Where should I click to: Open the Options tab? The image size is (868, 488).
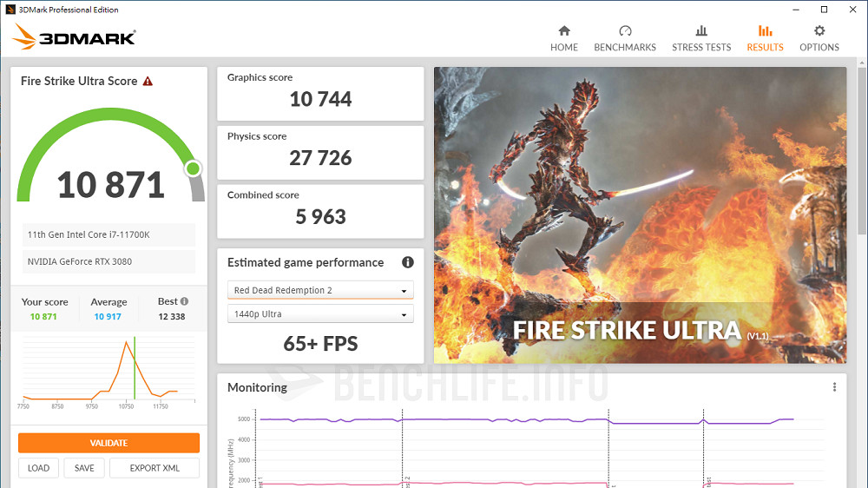coord(819,38)
